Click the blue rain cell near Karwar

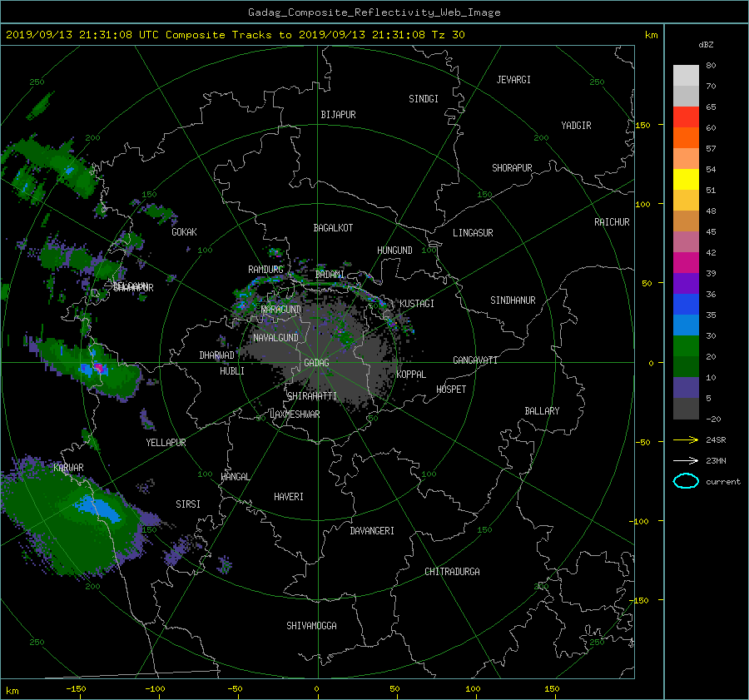pos(99,508)
